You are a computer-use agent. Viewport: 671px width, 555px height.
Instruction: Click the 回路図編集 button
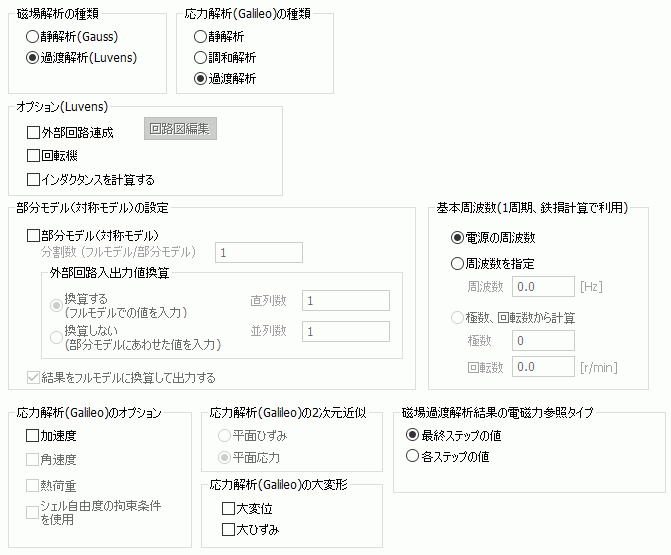coord(181,129)
